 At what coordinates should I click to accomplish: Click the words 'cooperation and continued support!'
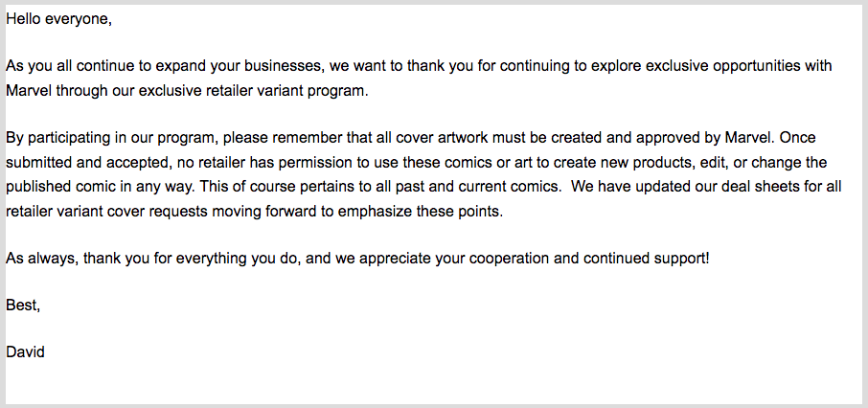point(589,259)
